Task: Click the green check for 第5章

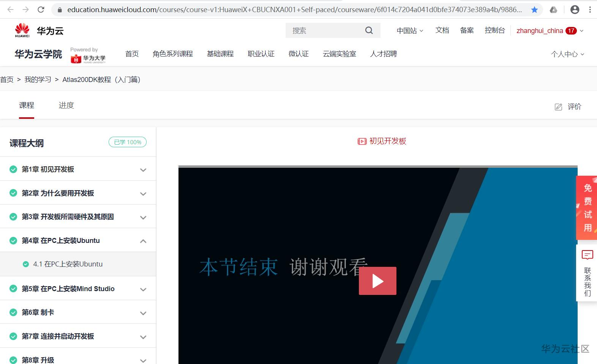Action: pyautogui.click(x=13, y=289)
